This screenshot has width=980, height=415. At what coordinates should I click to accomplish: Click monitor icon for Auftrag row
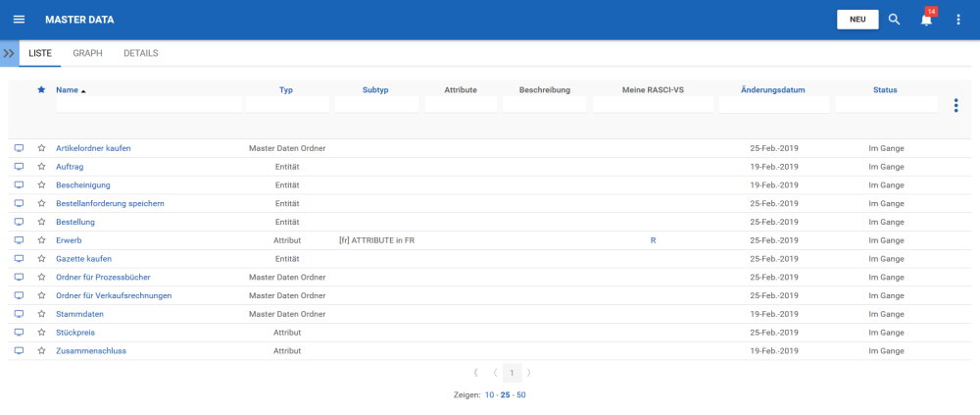tap(19, 167)
